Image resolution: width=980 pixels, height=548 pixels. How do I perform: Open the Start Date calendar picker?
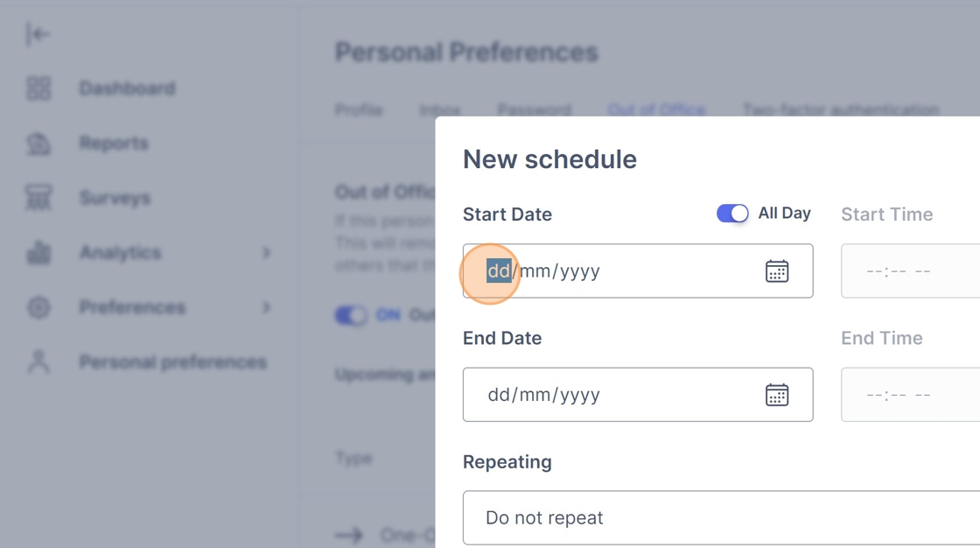777,270
